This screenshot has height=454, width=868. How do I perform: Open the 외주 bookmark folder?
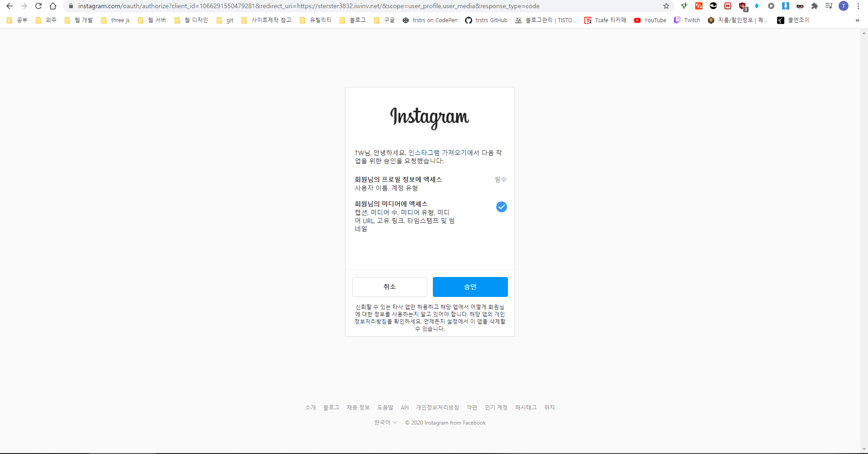46,20
